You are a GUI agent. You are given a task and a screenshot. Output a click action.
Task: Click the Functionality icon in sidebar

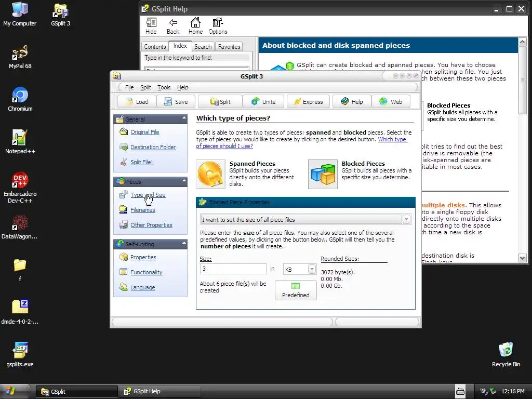124,272
